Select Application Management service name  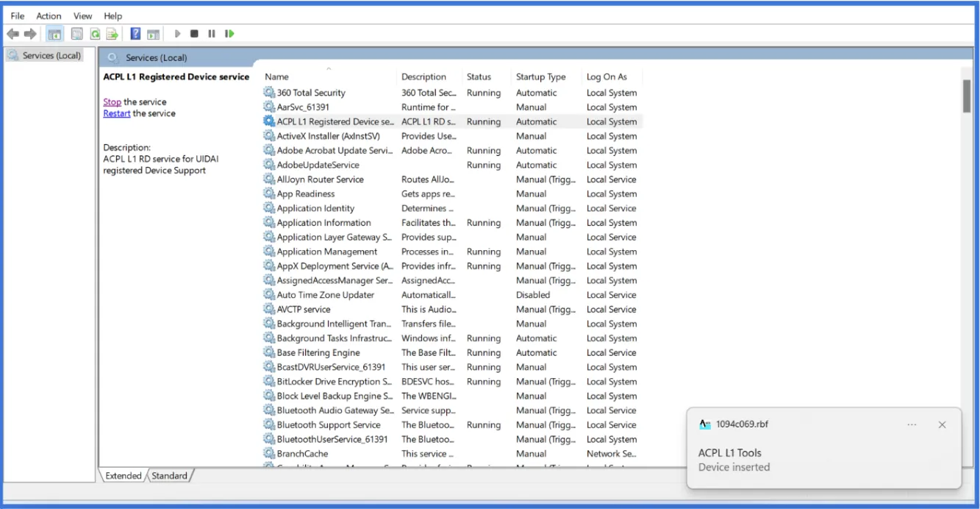327,252
